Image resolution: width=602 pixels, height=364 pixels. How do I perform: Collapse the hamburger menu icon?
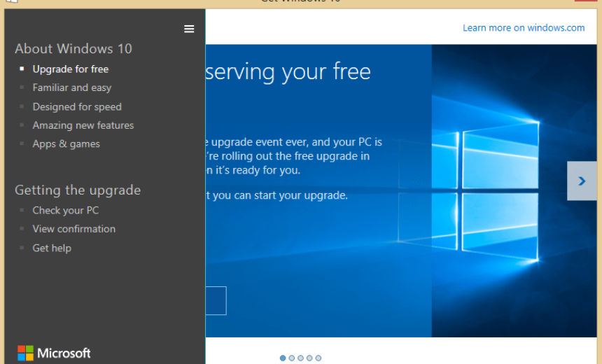click(x=189, y=29)
